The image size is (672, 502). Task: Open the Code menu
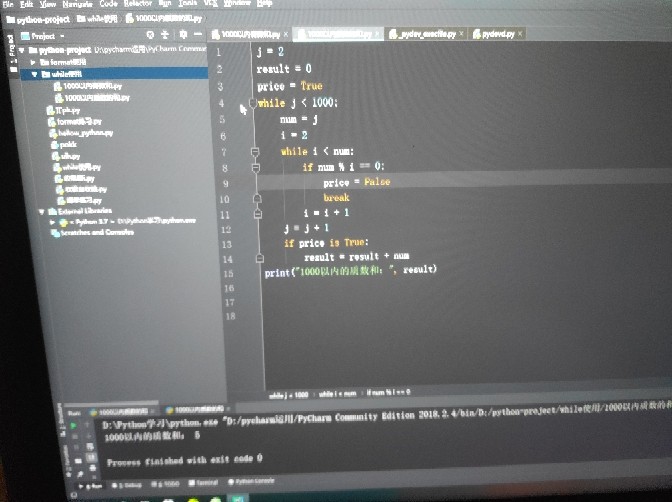tap(108, 3)
